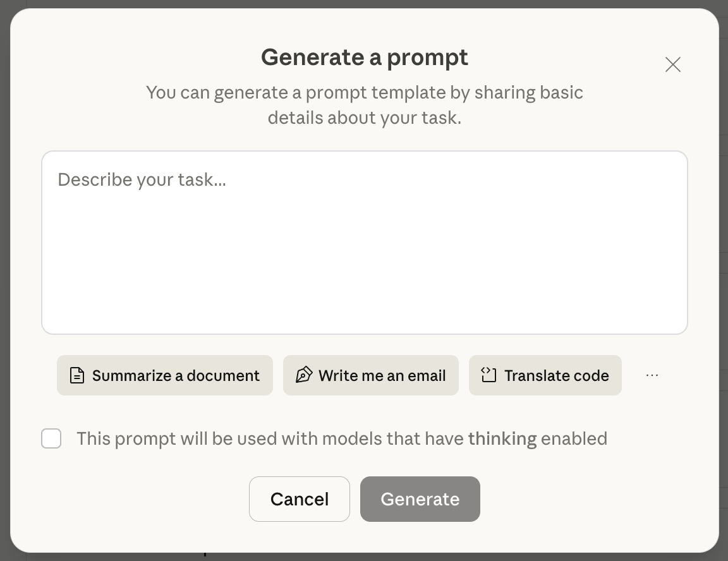Viewport: 728px width, 561px height.
Task: Click the pen icon on Write me an email chip
Action: (x=304, y=375)
